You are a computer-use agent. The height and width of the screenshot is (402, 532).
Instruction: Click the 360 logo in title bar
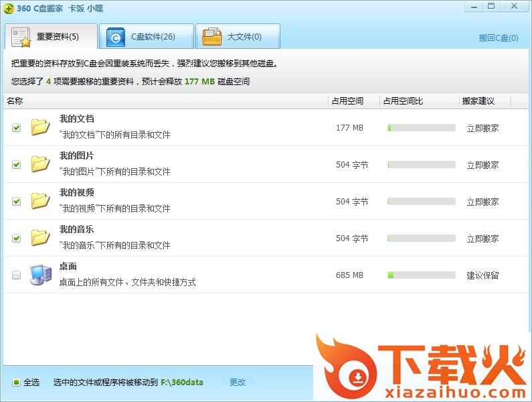click(x=9, y=9)
